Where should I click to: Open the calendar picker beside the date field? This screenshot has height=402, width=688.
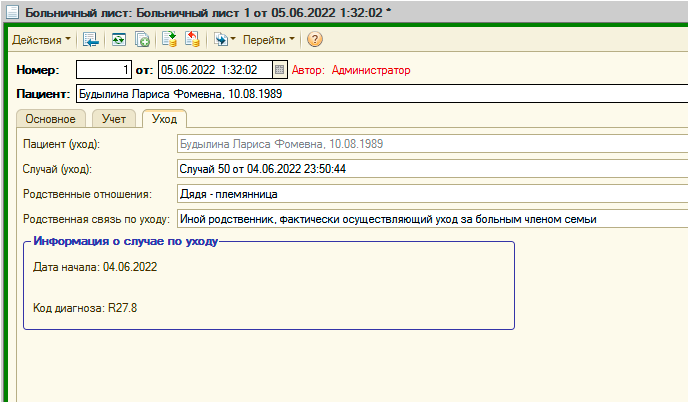tap(280, 70)
